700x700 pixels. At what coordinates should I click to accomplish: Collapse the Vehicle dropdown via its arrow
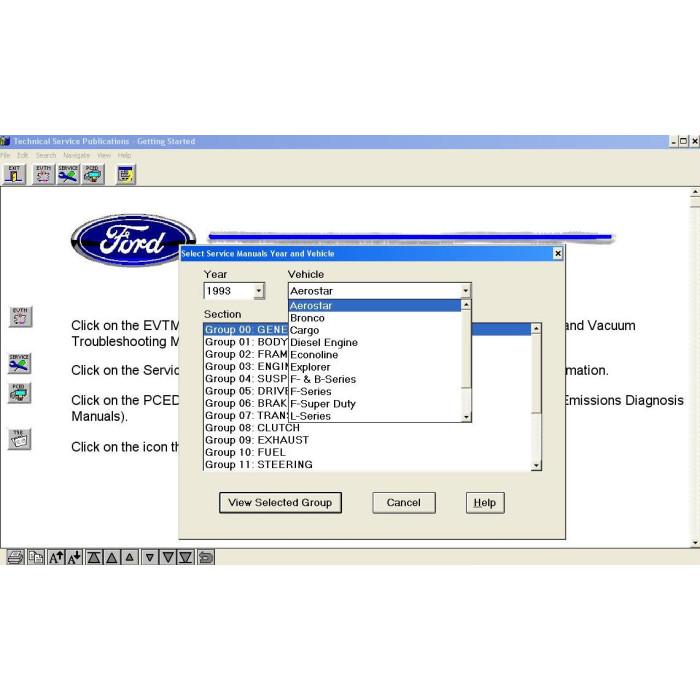(466, 291)
